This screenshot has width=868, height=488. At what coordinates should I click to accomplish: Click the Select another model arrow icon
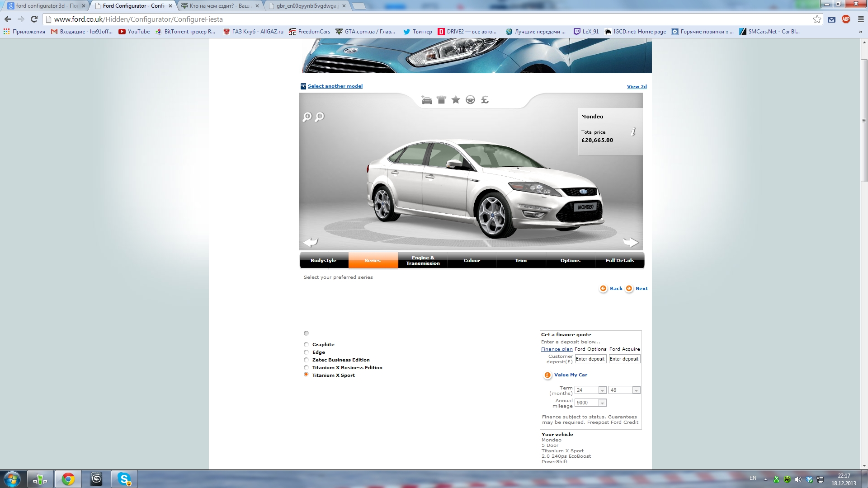coord(303,86)
